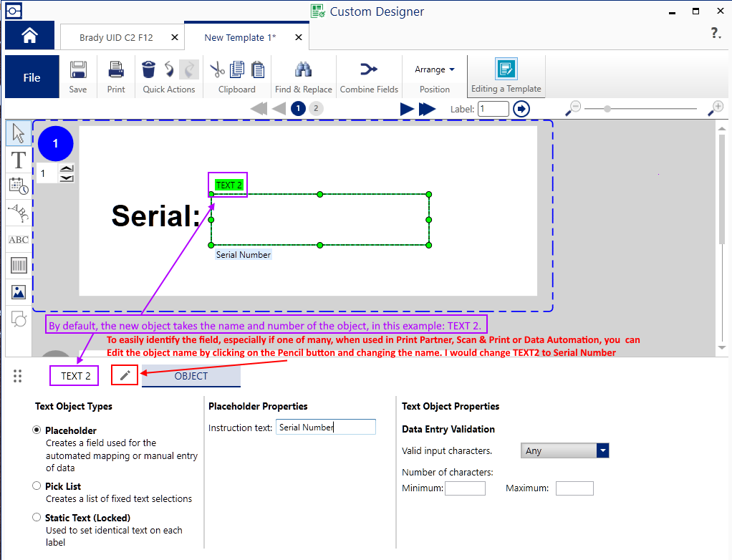Image resolution: width=732 pixels, height=560 pixels.
Task: Adjust the zoom slider handle
Action: click(607, 109)
